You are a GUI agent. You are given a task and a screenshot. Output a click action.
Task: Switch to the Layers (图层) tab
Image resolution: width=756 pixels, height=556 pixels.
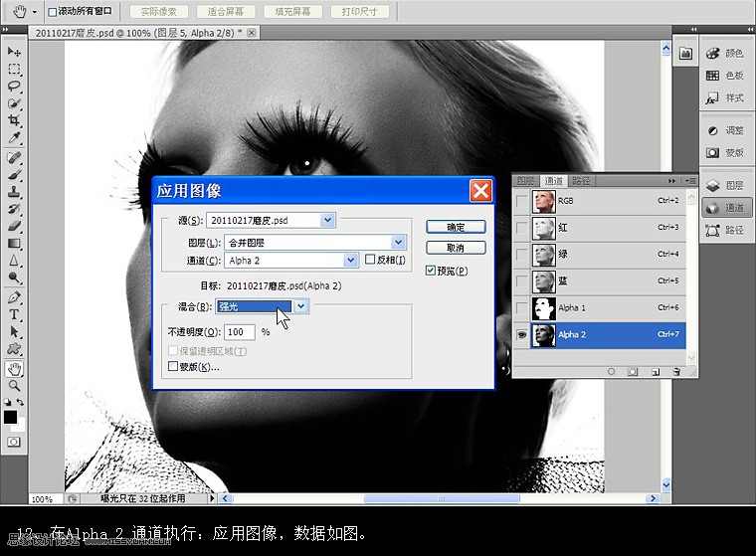pyautogui.click(x=525, y=181)
